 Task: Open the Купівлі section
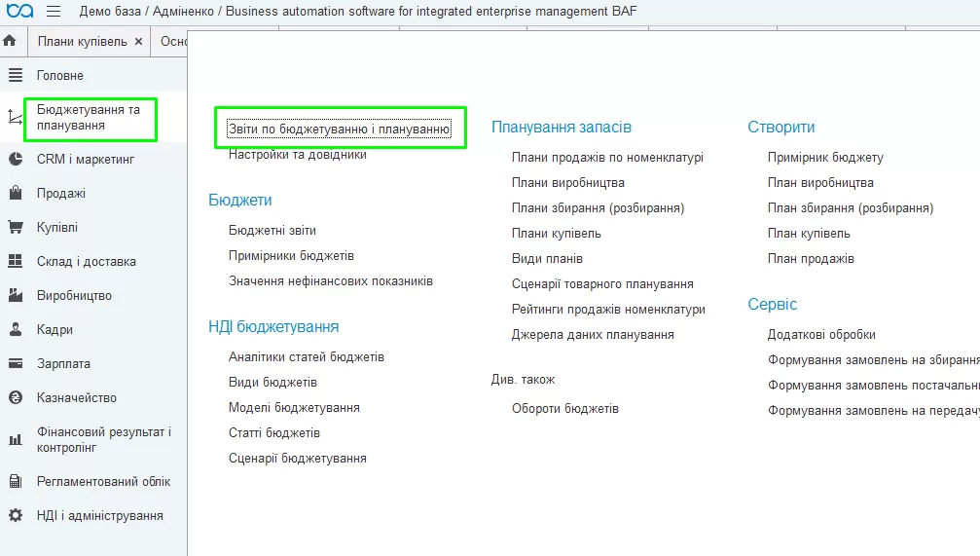point(57,227)
